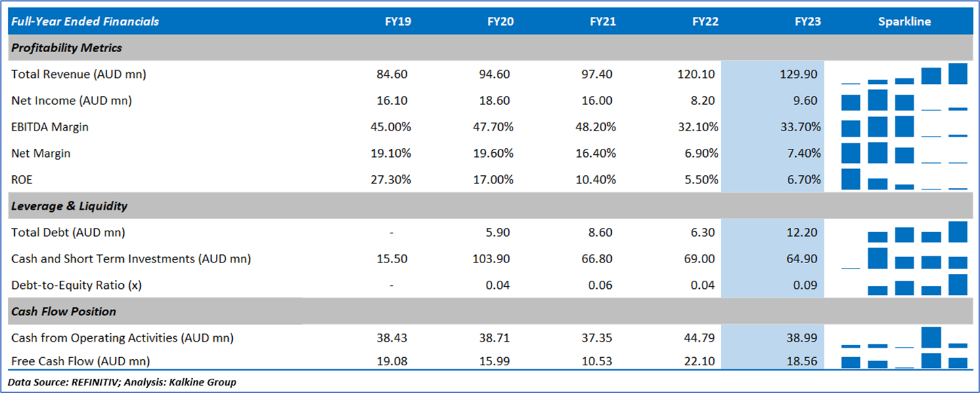980x393 pixels.
Task: Click the Total Debt sparkline
Action: (904, 232)
